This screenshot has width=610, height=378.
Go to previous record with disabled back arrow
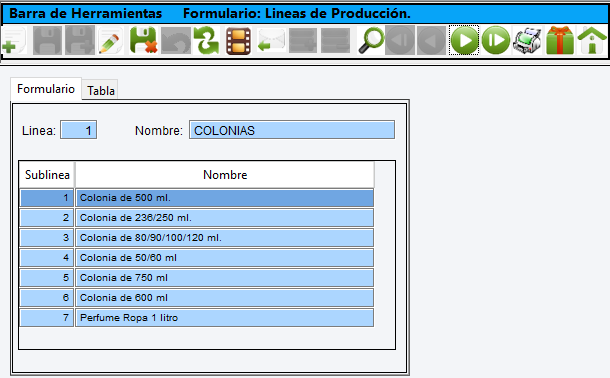(x=431, y=40)
